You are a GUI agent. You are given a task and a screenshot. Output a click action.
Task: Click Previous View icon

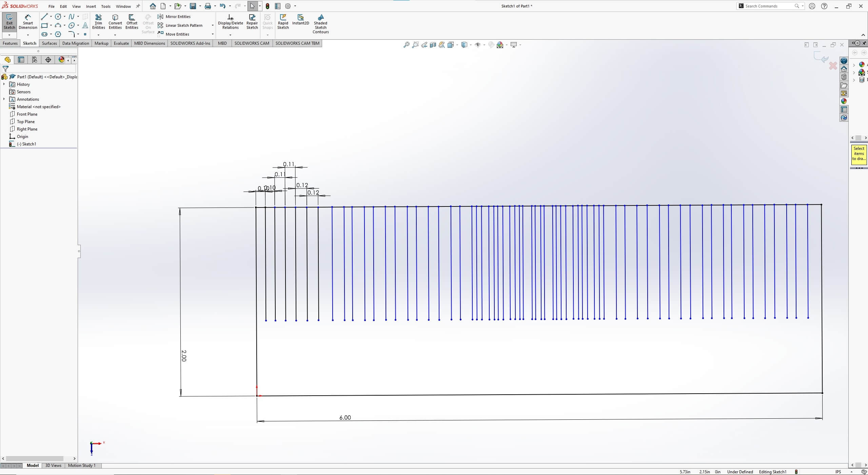click(x=424, y=45)
